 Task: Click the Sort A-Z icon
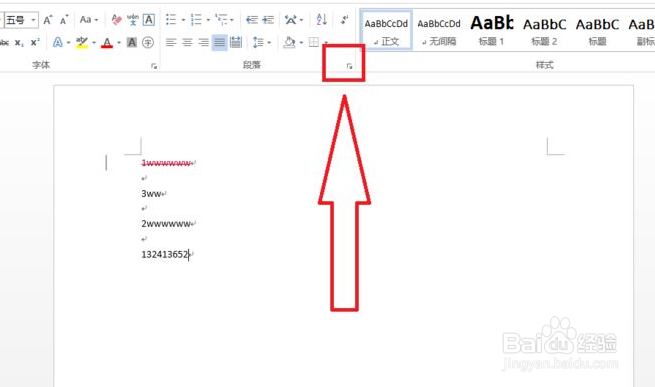click(322, 20)
